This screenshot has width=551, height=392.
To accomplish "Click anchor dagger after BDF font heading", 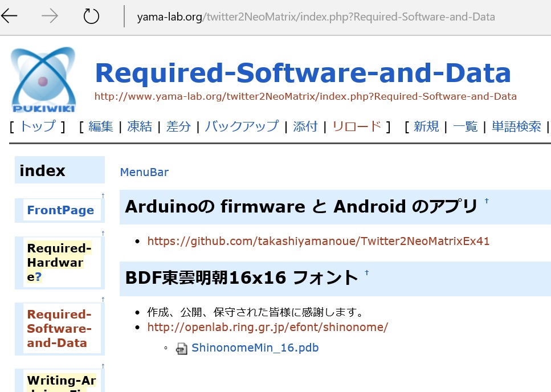I will 366,272.
